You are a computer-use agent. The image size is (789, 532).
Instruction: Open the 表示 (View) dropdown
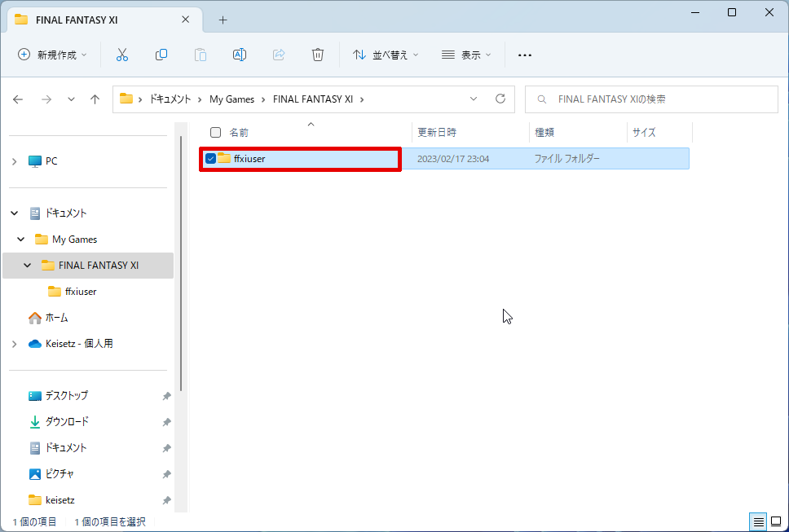tap(466, 55)
